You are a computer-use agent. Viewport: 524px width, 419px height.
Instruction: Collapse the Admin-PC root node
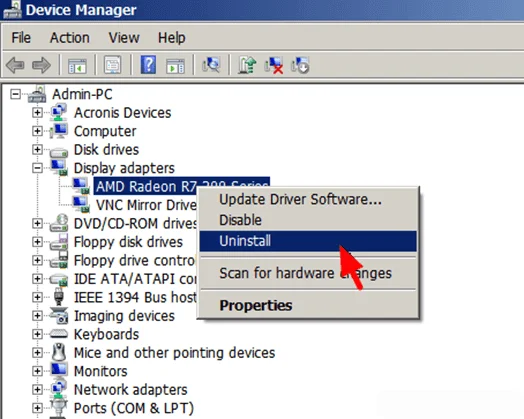(x=15, y=94)
